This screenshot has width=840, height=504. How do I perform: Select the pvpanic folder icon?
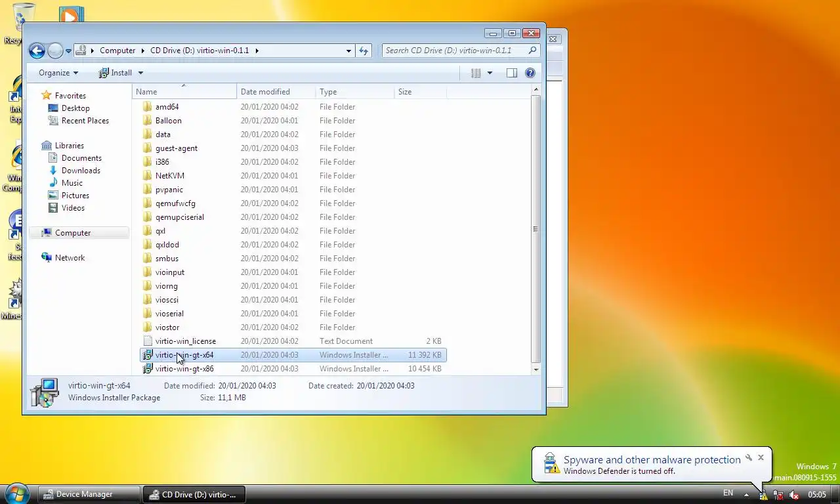[x=148, y=190]
